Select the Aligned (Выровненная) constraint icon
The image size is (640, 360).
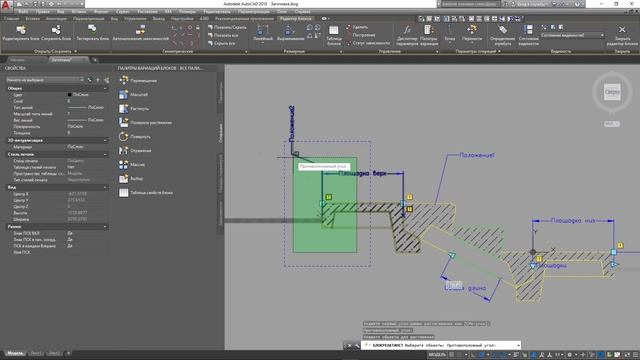point(290,30)
